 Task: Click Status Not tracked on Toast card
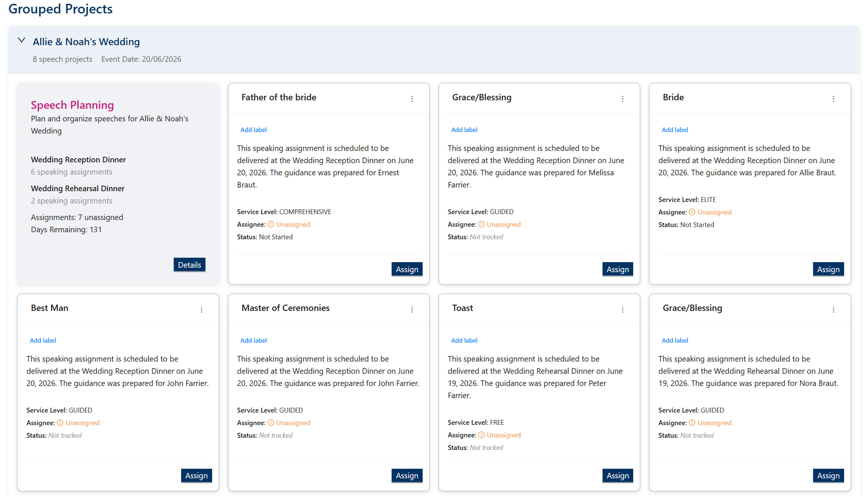click(x=475, y=447)
